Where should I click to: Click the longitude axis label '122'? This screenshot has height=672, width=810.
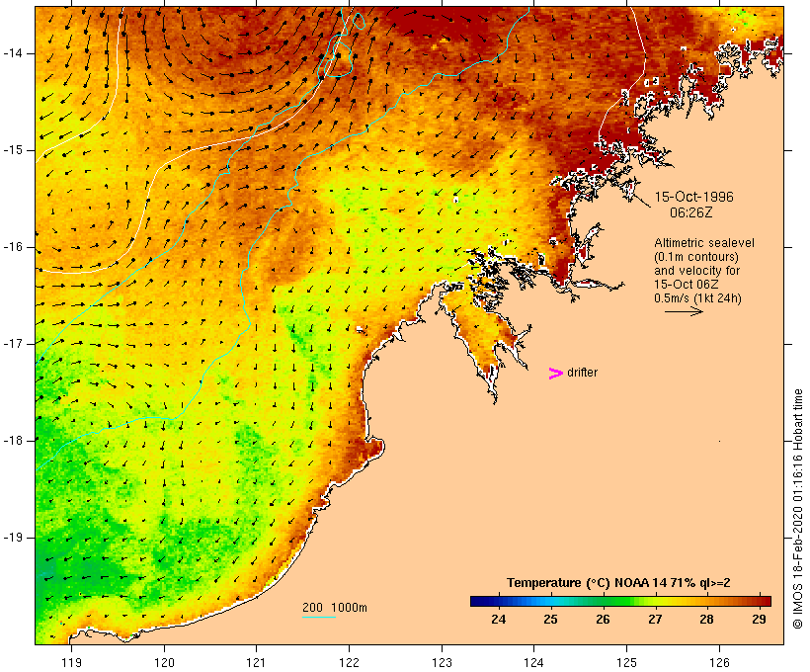coord(350,662)
